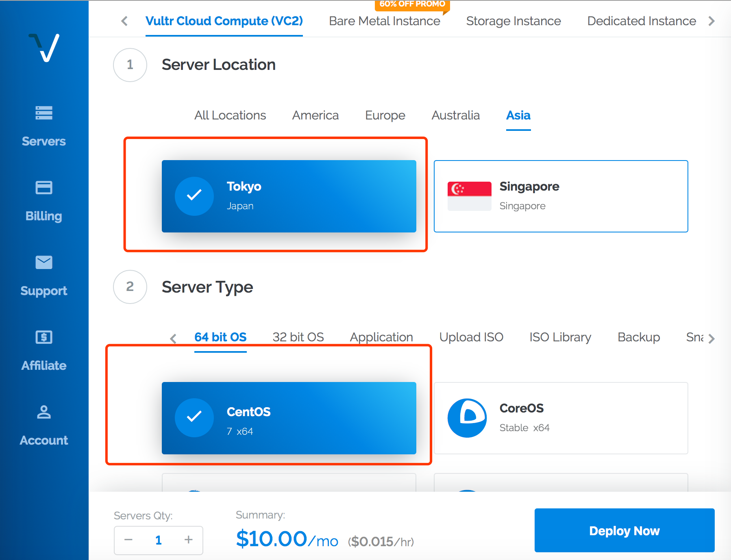The image size is (731, 560).
Task: Open the Billing card icon
Action: coord(44,187)
